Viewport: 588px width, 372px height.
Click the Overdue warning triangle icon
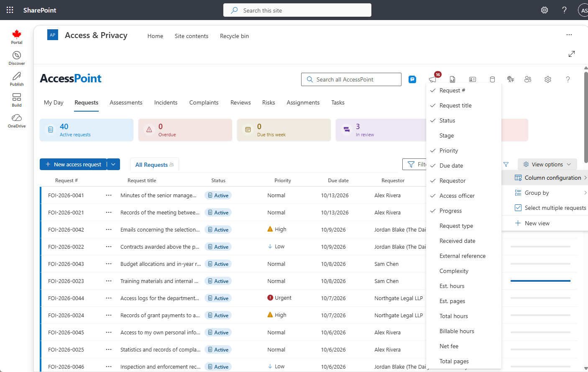click(149, 130)
